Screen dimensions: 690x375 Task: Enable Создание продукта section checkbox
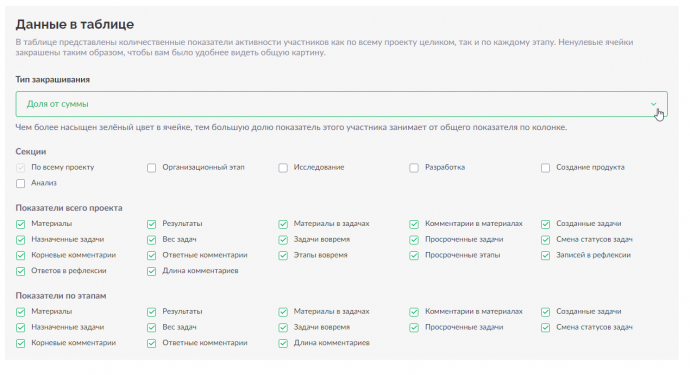pos(545,168)
